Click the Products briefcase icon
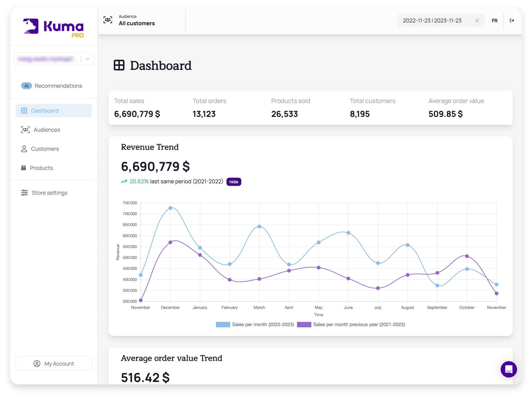 click(x=24, y=168)
